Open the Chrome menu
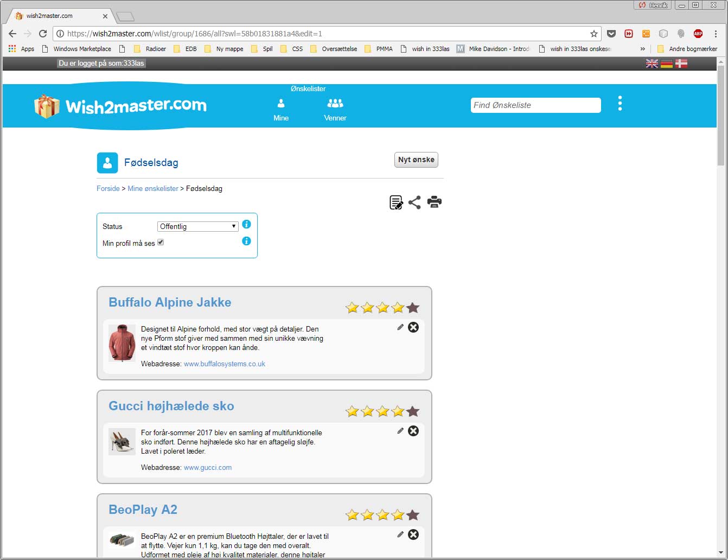The image size is (728, 560). 716,34
